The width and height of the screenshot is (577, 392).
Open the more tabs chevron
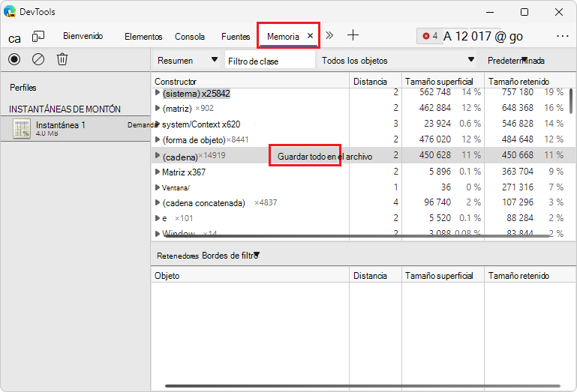pos(329,35)
